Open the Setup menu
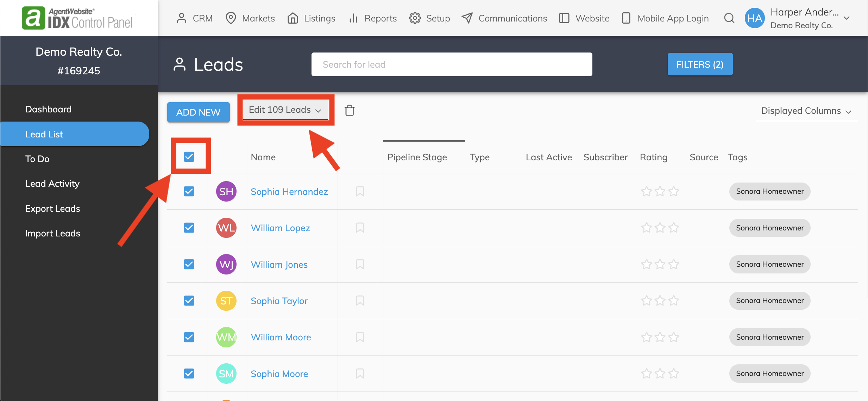The height and width of the screenshot is (401, 868). coord(429,18)
